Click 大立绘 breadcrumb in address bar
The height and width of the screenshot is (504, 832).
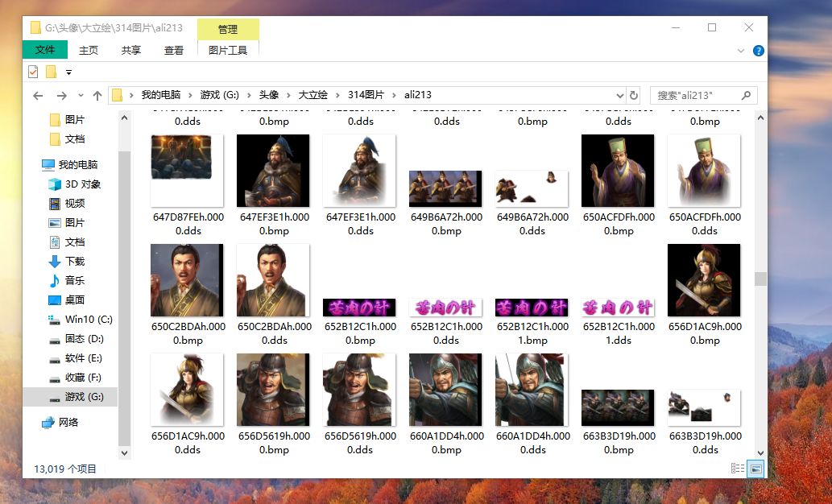(x=313, y=95)
